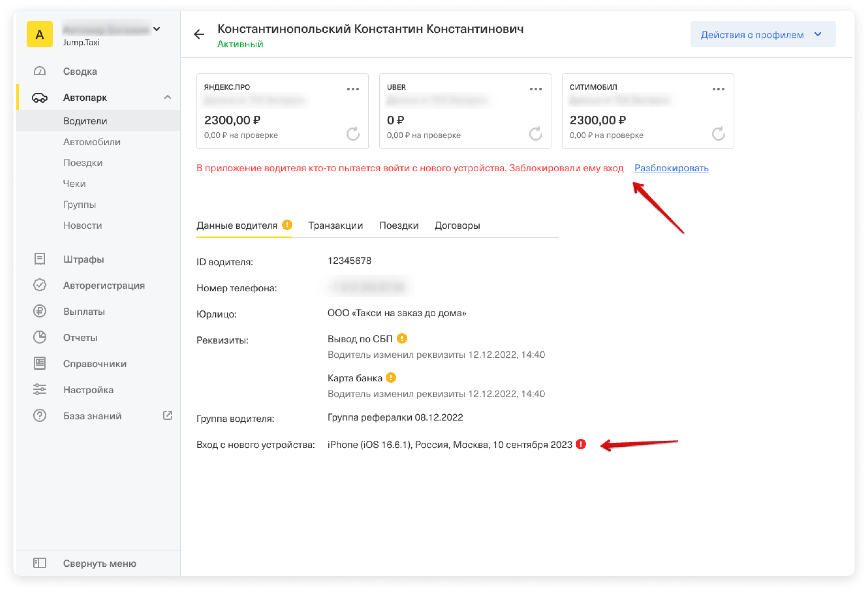Go to Автомобили submenu item
The height and width of the screenshot is (592, 868).
click(92, 142)
